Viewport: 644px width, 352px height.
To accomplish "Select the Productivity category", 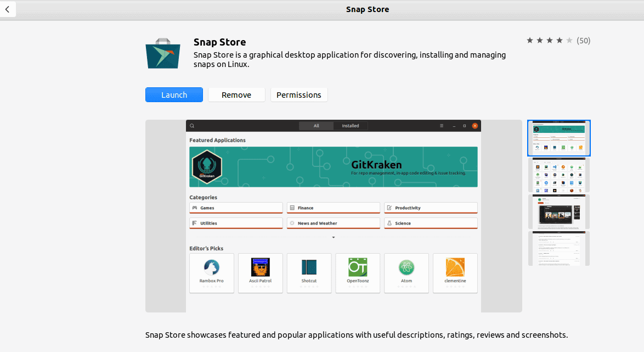I will click(x=431, y=208).
